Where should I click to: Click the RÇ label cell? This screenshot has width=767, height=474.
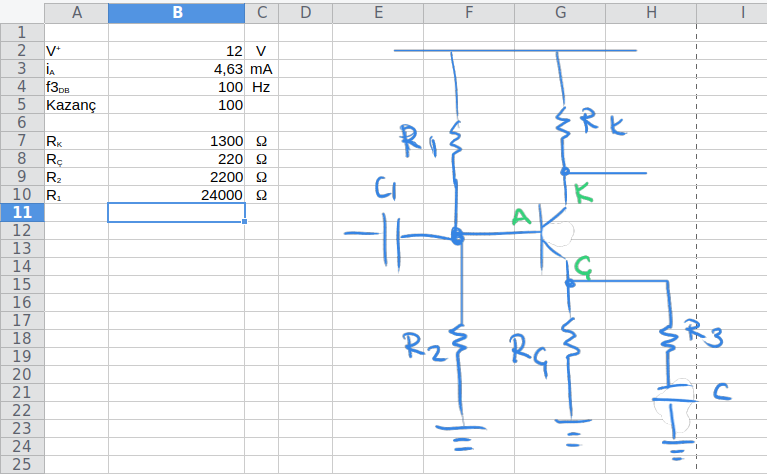pyautogui.click(x=76, y=159)
